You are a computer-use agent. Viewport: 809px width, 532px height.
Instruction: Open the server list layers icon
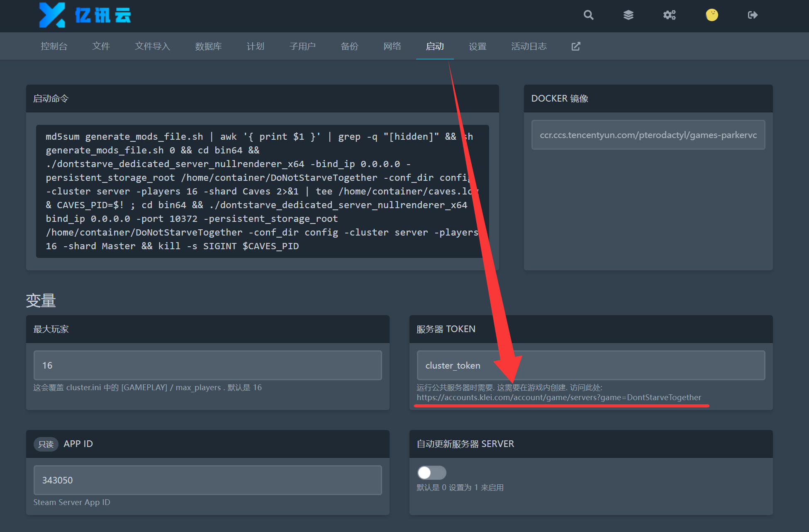click(x=629, y=15)
